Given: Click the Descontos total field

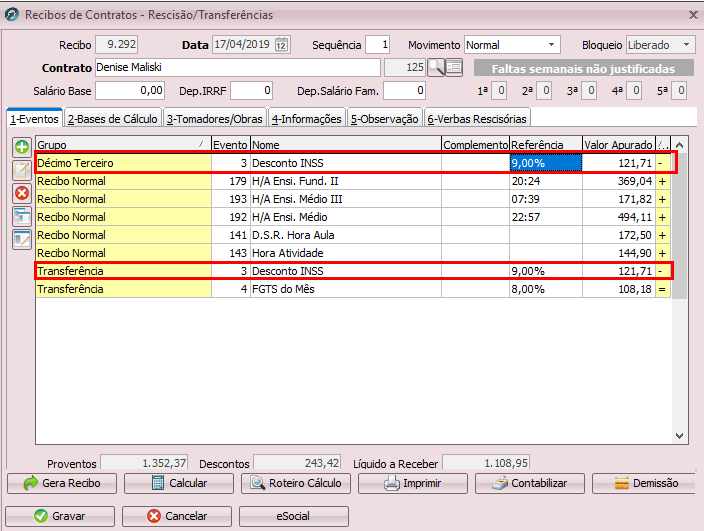Looking at the screenshot, I should pos(297,462).
